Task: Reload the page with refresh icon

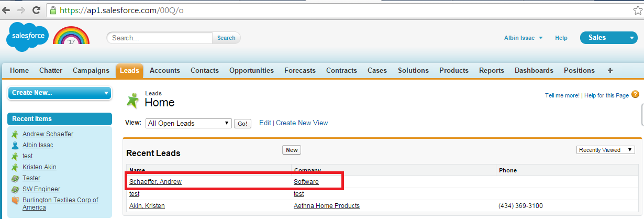Action: pos(36,10)
